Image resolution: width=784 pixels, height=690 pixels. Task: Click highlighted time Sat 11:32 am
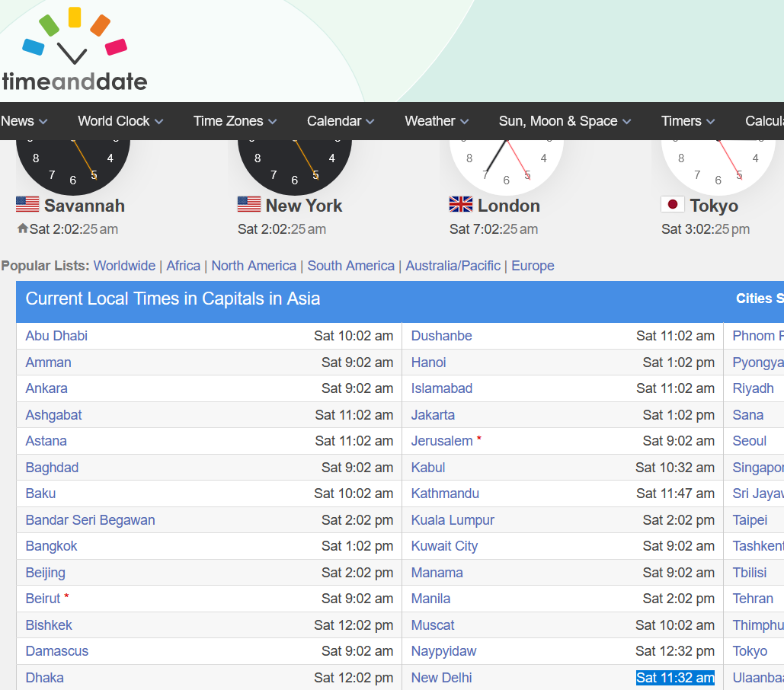675,677
